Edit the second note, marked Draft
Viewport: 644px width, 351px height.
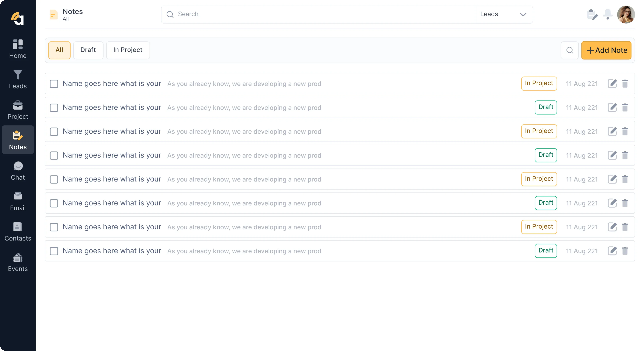point(612,107)
